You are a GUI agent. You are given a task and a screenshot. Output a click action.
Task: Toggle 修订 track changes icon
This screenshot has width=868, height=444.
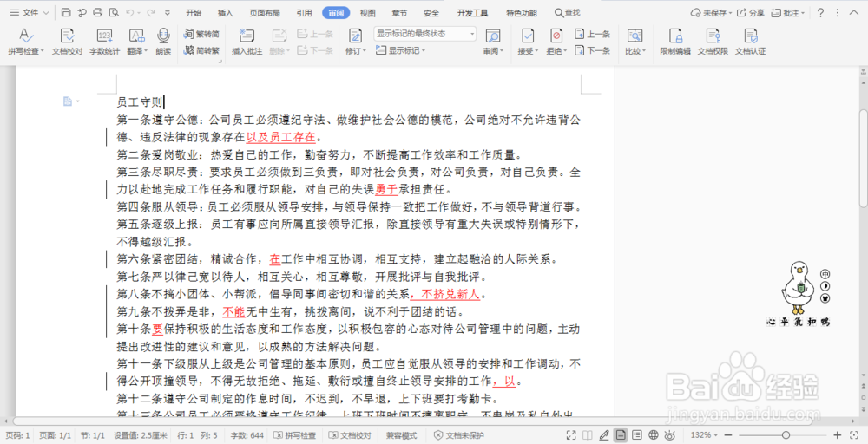click(355, 36)
